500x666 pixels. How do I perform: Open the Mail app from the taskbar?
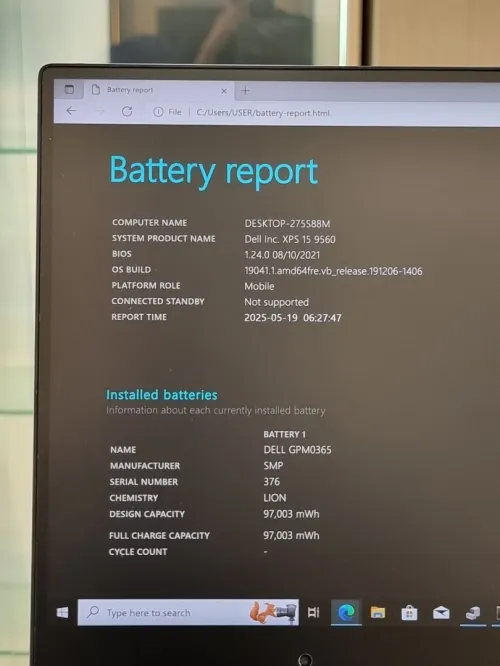[441, 613]
